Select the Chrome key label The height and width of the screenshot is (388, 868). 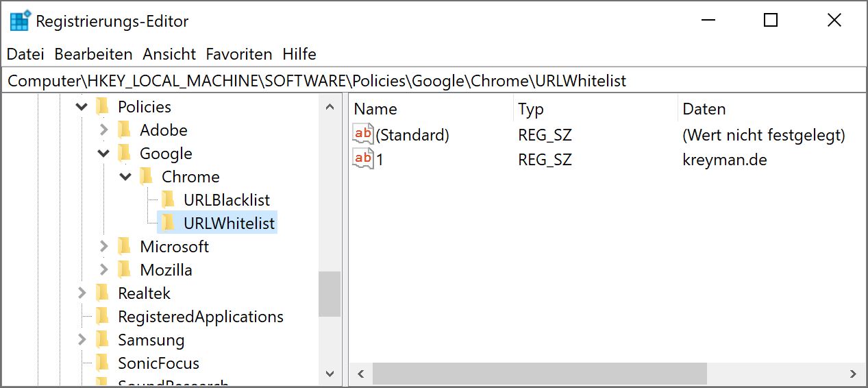190,177
